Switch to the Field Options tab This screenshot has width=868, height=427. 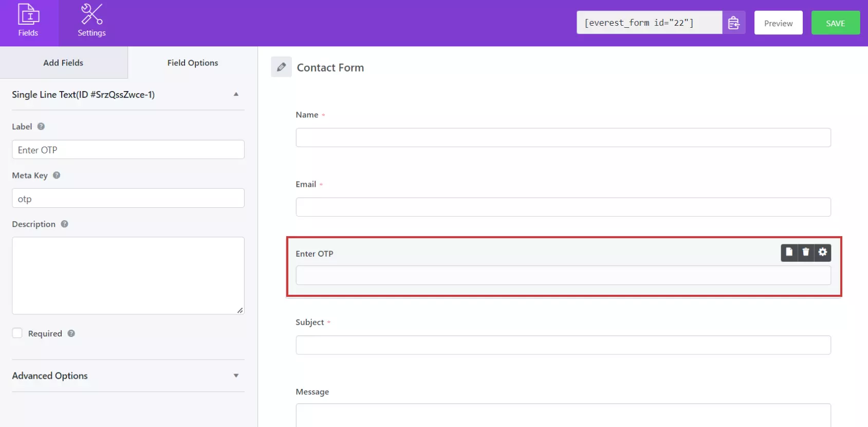193,63
